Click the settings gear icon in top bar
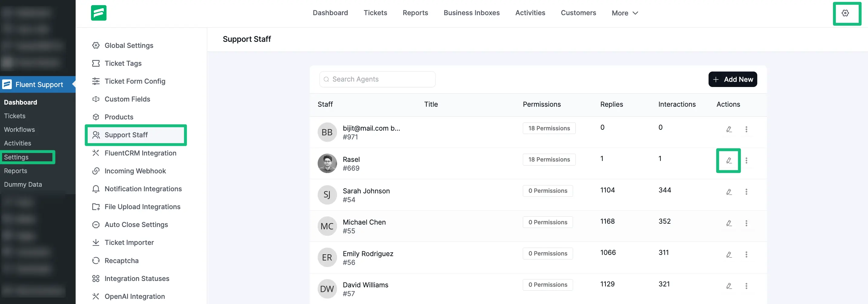 [x=845, y=13]
